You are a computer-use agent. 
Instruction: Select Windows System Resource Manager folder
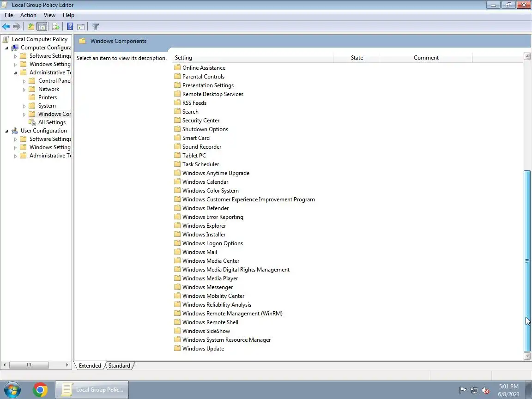click(226, 339)
